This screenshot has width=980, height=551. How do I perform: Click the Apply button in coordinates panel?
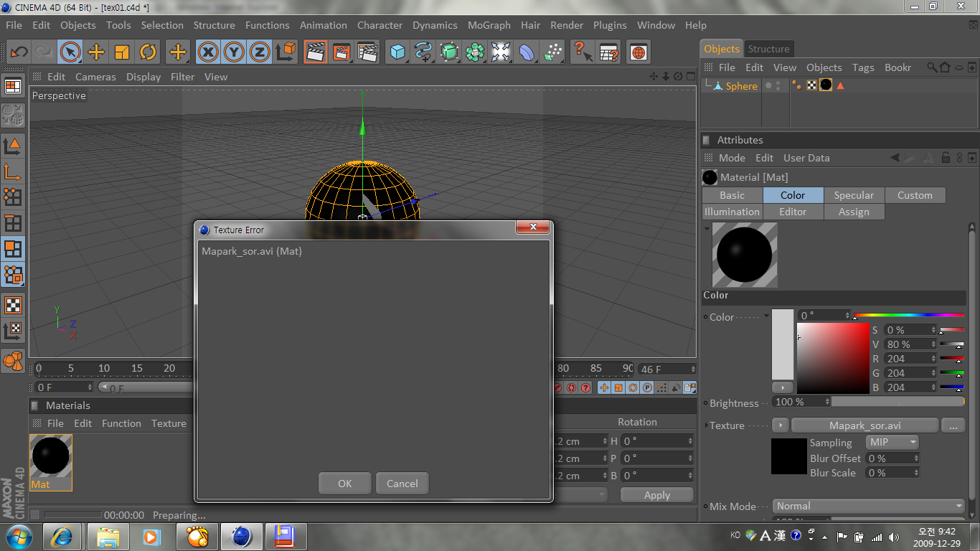tap(657, 495)
